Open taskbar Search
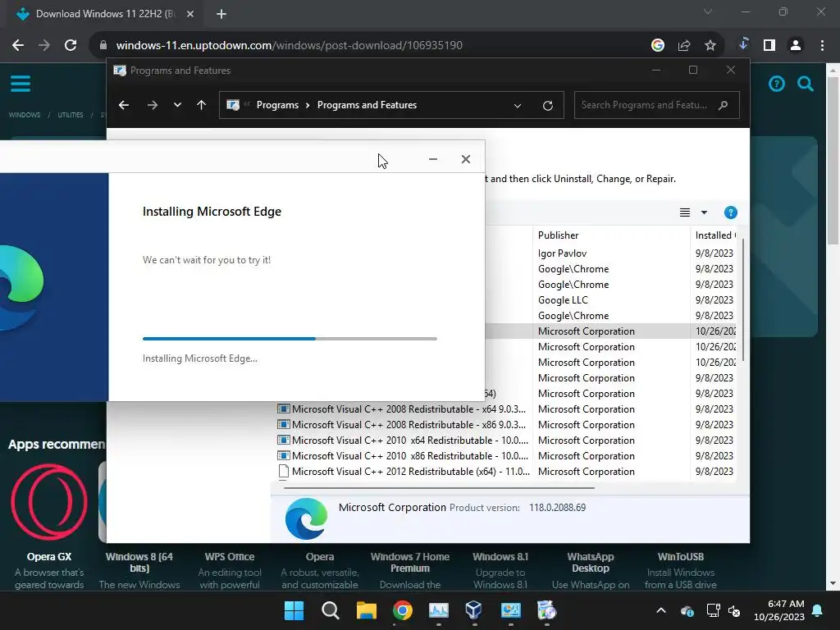The image size is (840, 630). (330, 610)
